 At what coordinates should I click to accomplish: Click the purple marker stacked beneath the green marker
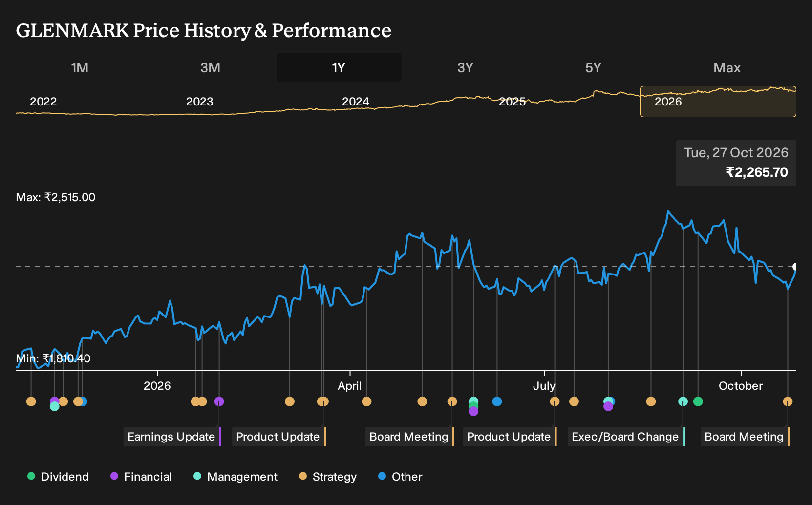pyautogui.click(x=473, y=411)
